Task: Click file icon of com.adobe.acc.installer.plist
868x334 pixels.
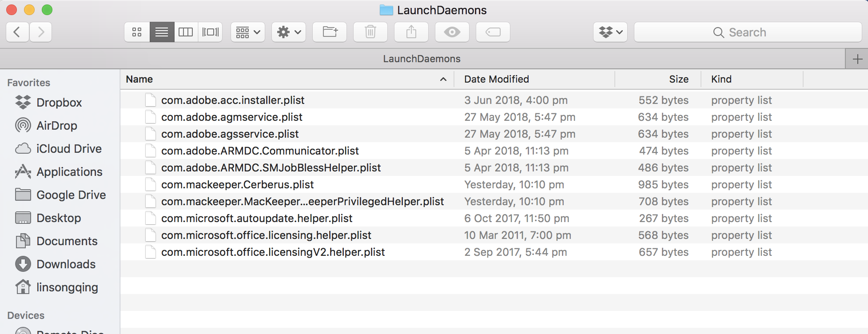Action: (x=151, y=100)
